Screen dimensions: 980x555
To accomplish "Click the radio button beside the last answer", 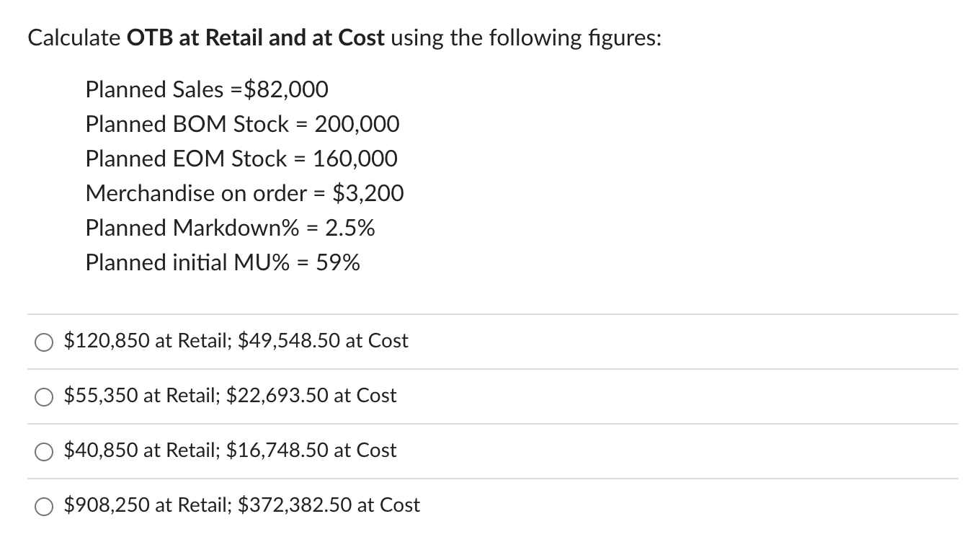I will click(43, 505).
